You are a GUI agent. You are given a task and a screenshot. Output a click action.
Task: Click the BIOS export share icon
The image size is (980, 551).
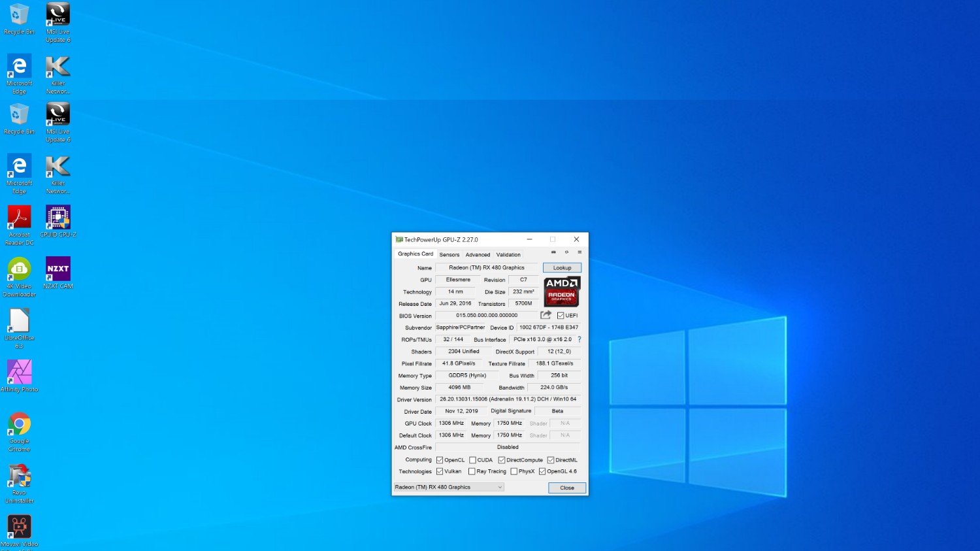(x=546, y=315)
